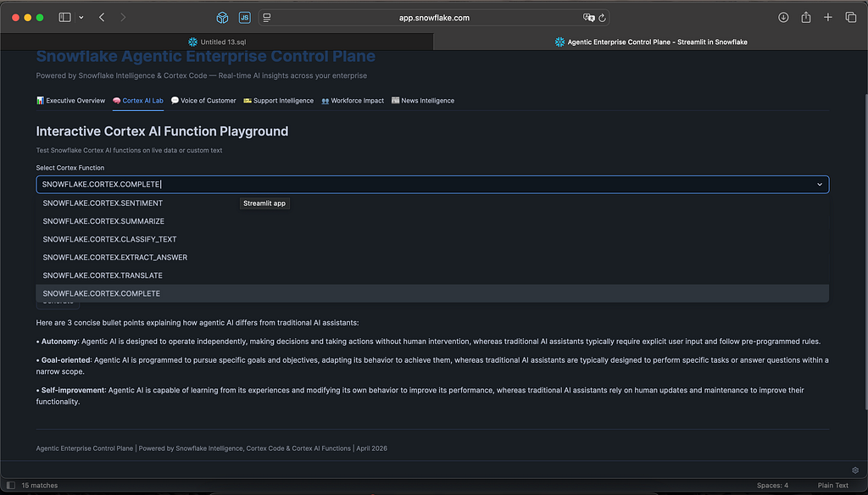
Task: Click the Self-improvement bullet text
Action: point(420,396)
